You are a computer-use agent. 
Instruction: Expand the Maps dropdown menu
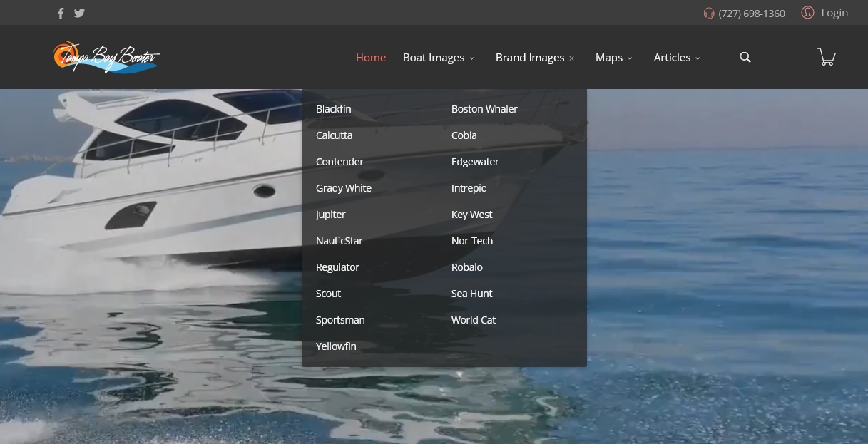pos(613,58)
